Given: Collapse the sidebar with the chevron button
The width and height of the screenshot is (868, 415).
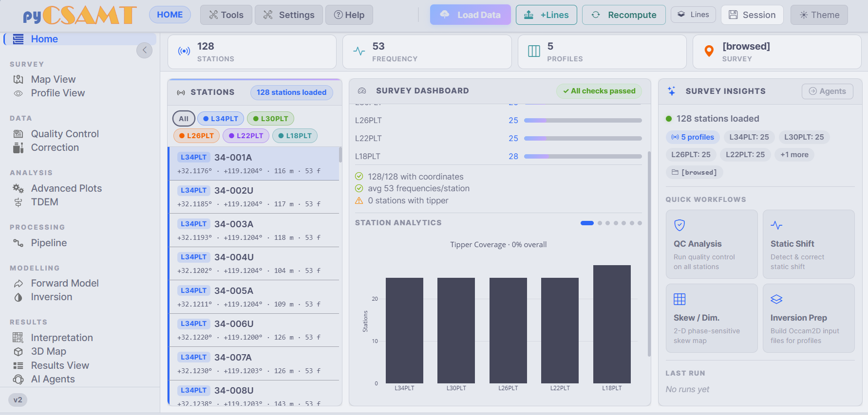Looking at the screenshot, I should (144, 50).
